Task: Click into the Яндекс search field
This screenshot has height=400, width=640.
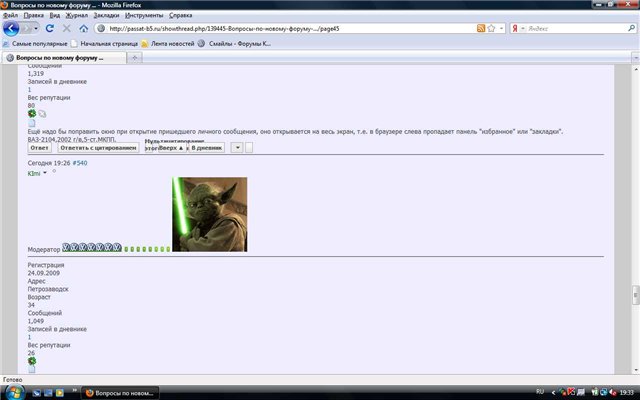Action: click(x=565, y=29)
